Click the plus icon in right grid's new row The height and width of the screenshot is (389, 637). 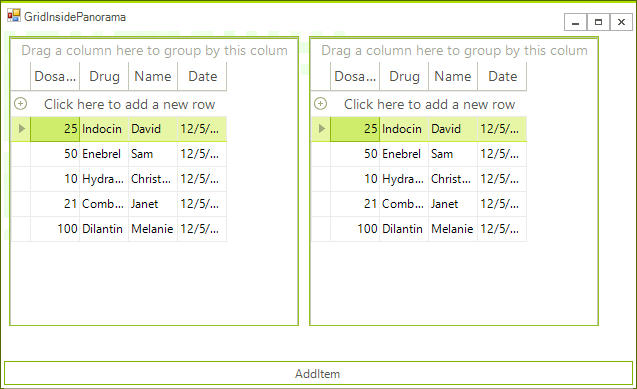[320, 104]
